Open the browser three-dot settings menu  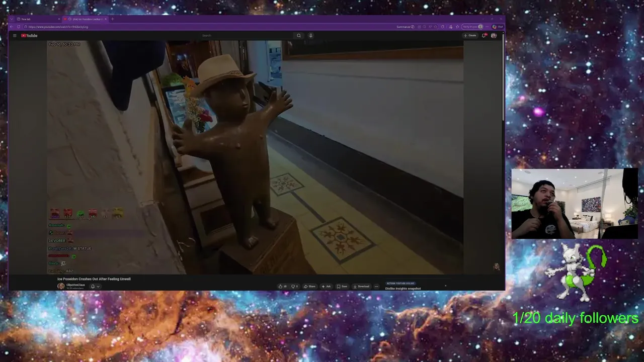(x=487, y=27)
